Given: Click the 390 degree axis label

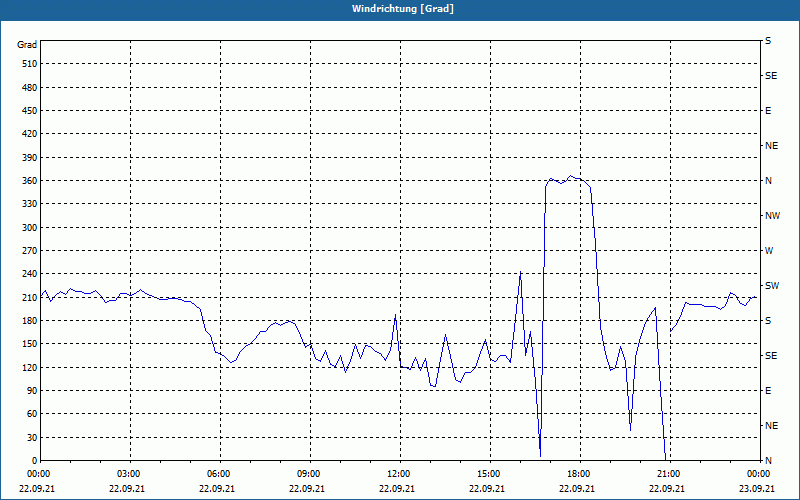Looking at the screenshot, I should pos(30,157).
